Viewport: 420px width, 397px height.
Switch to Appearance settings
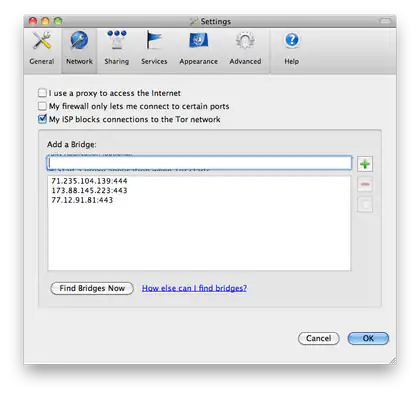tap(198, 49)
